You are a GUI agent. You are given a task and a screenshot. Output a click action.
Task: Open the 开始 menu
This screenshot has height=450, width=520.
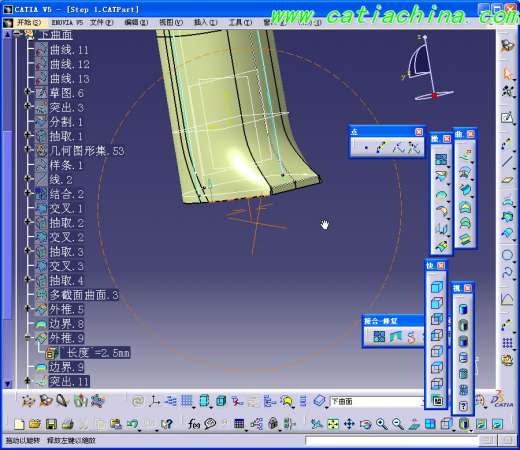29,22
